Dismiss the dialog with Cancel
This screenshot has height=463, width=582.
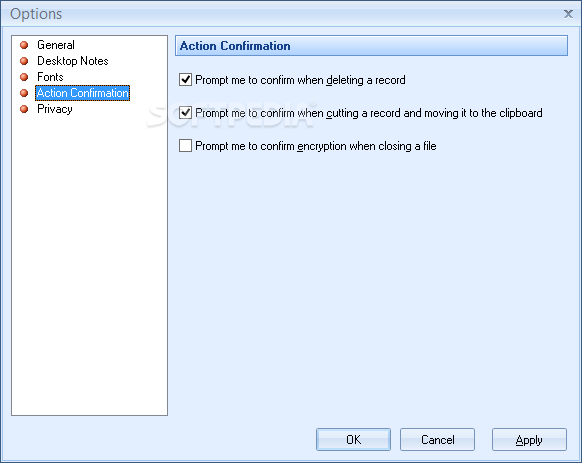[x=437, y=440]
